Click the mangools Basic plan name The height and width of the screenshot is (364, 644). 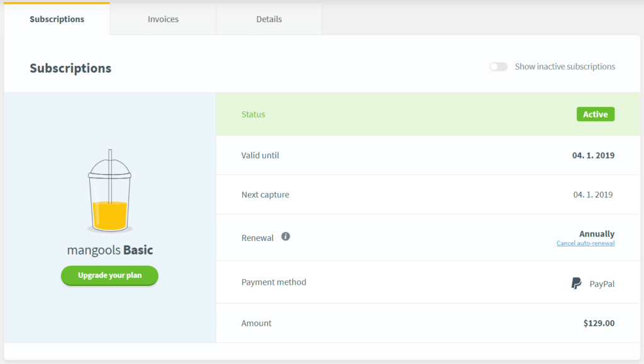[109, 250]
